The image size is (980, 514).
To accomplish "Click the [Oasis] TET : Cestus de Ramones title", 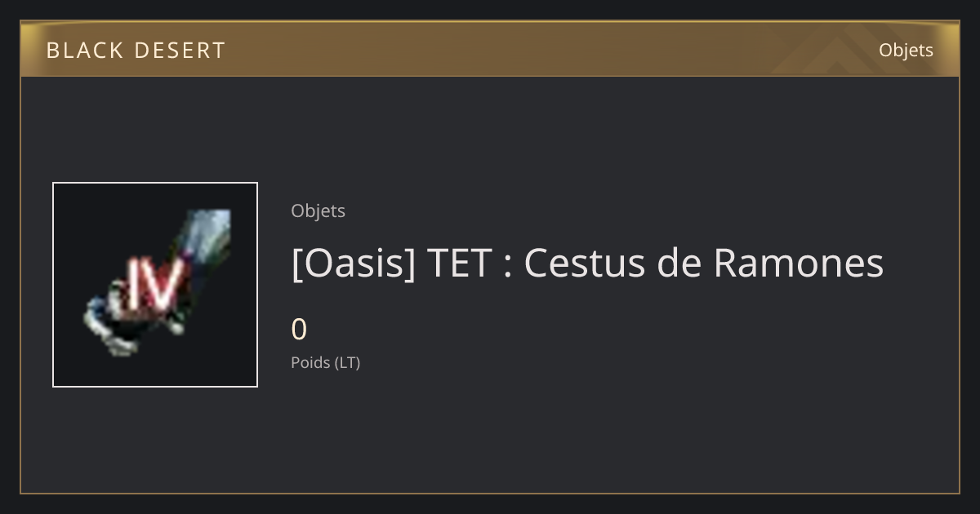I will 587,264.
